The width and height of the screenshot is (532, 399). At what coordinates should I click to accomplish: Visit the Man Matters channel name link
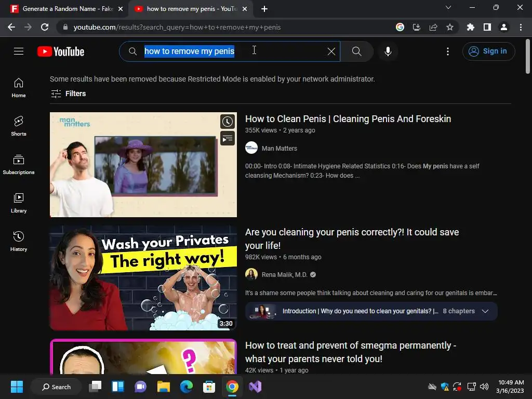pos(279,149)
